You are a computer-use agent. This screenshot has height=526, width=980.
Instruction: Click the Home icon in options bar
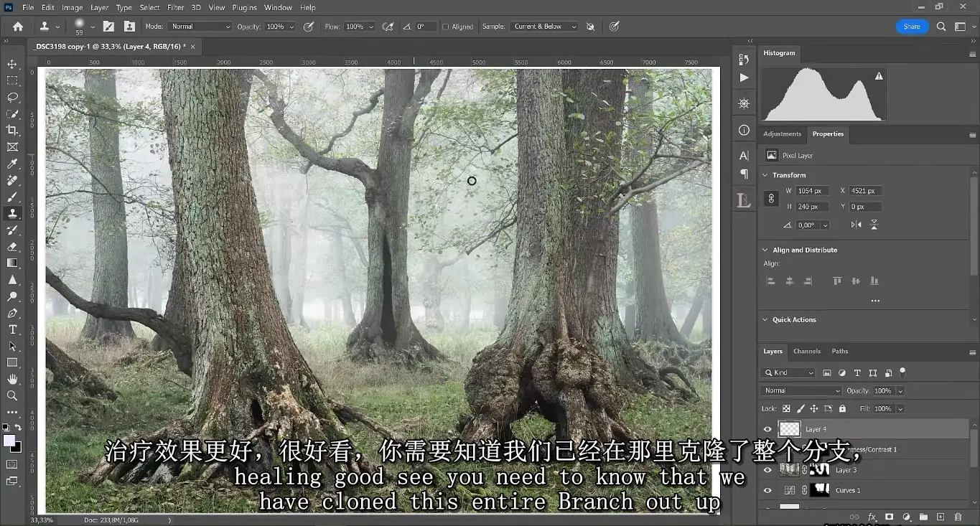18,27
